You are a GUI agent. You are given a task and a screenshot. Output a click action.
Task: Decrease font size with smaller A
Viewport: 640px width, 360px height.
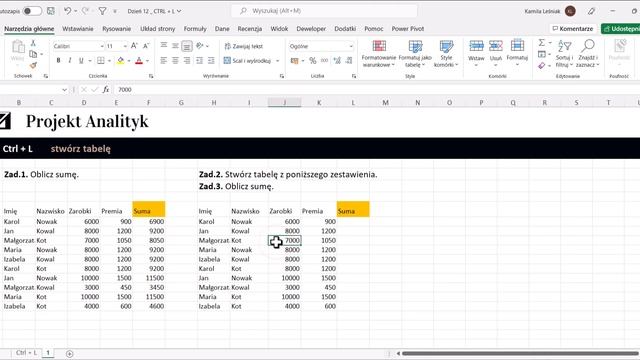146,46
